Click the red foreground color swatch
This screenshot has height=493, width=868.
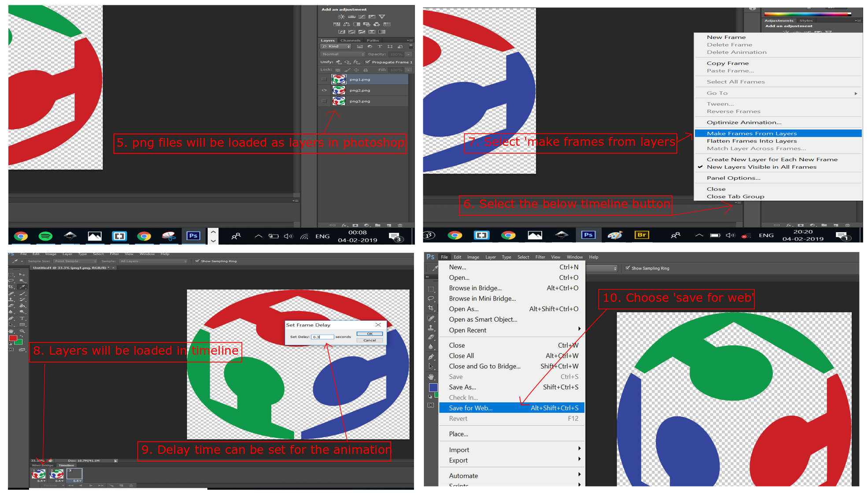(x=13, y=338)
